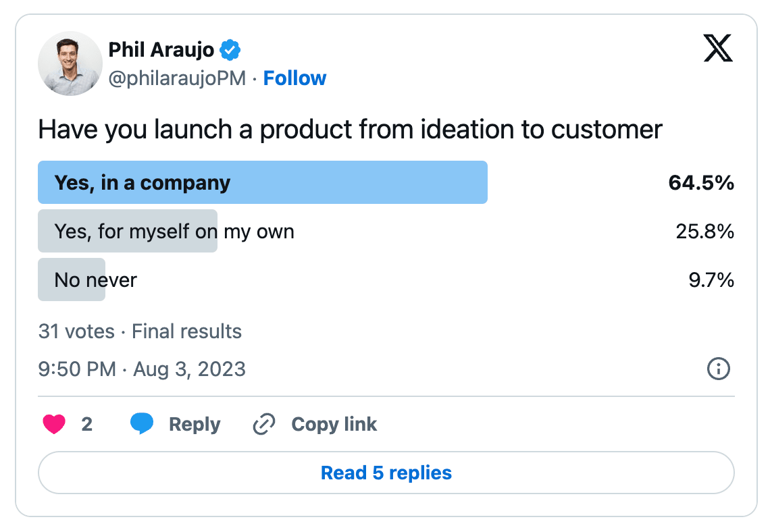This screenshot has width=770, height=532.
Task: Like the tweet with heart icon
Action: [x=54, y=424]
